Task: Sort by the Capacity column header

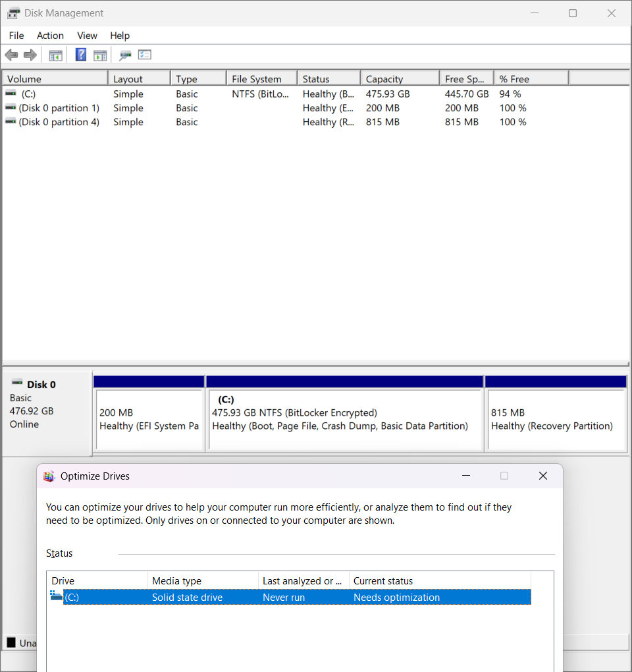Action: point(400,79)
